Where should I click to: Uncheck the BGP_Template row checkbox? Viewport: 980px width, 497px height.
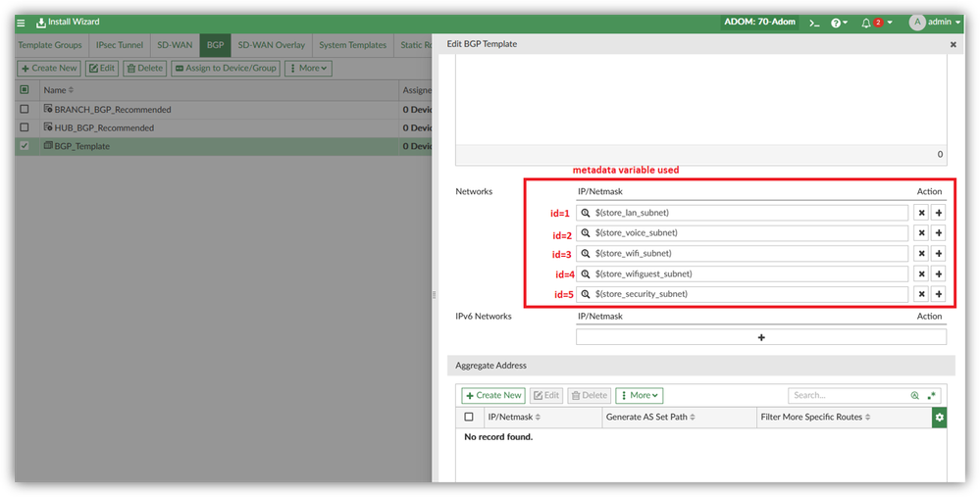(x=25, y=146)
